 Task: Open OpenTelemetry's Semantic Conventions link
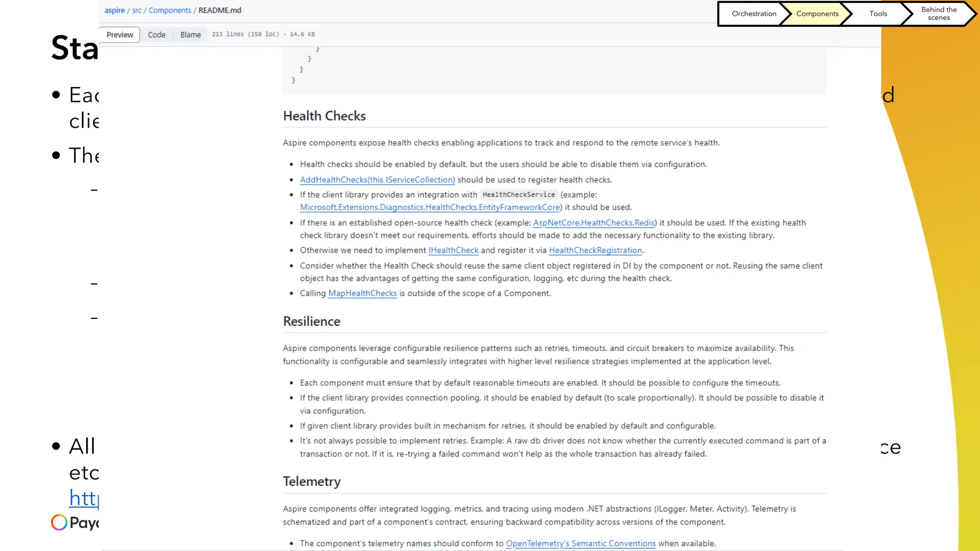(580, 543)
